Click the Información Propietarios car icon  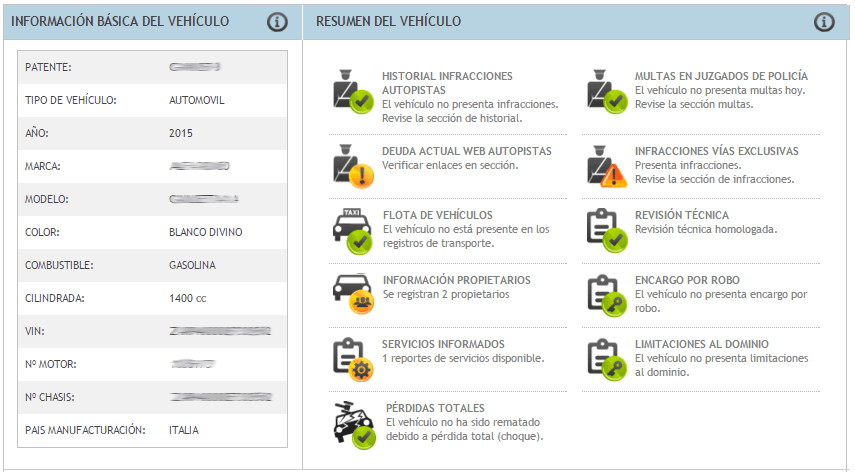(x=353, y=294)
